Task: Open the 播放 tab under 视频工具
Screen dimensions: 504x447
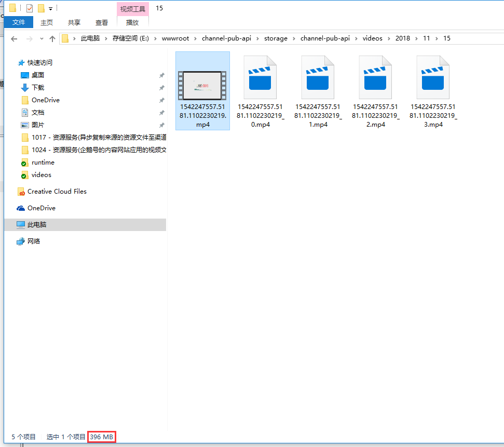Action: point(132,22)
